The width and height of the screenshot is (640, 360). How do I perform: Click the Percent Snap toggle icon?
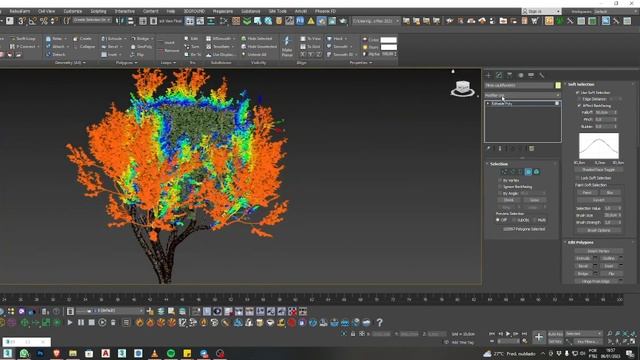[44, 21]
